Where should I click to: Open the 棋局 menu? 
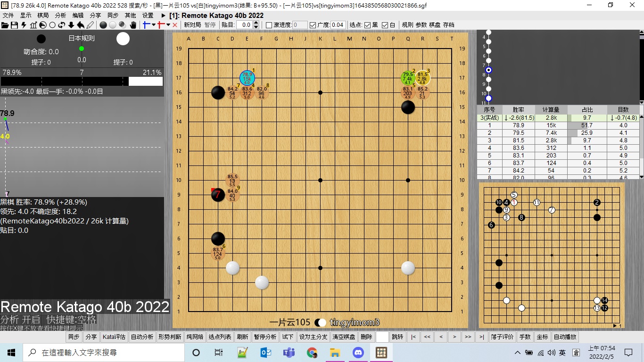(43, 15)
